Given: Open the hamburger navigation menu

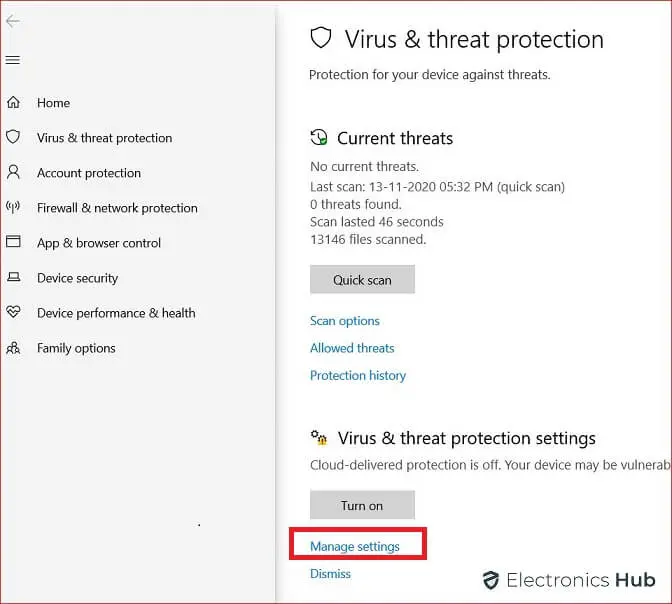Looking at the screenshot, I should click(13, 60).
